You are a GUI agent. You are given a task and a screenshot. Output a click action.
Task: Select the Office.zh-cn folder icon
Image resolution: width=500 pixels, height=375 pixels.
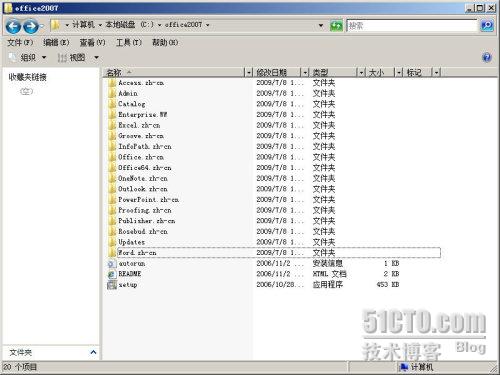click(112, 157)
